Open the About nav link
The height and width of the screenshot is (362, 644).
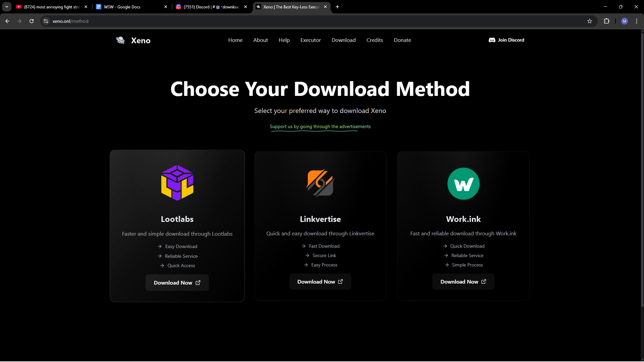point(261,40)
